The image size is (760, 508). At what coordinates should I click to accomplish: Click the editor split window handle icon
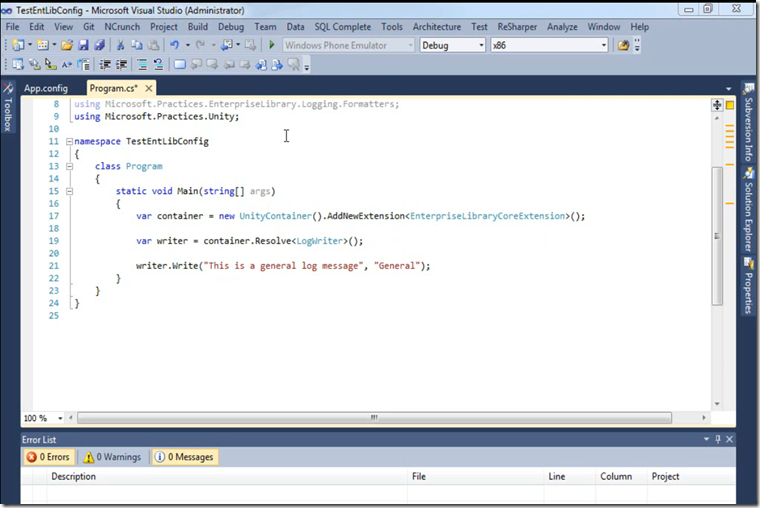(x=717, y=105)
